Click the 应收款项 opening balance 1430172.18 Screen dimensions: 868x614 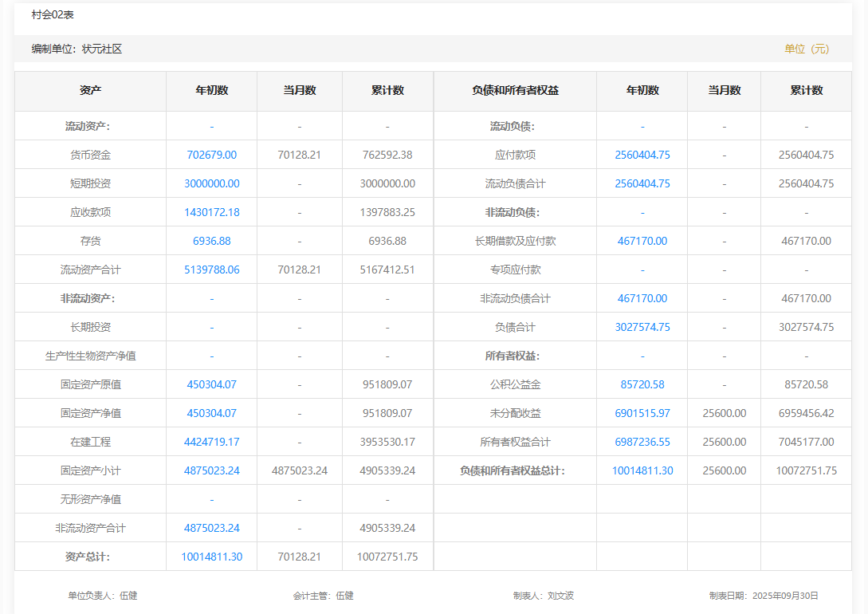pyautogui.click(x=211, y=212)
